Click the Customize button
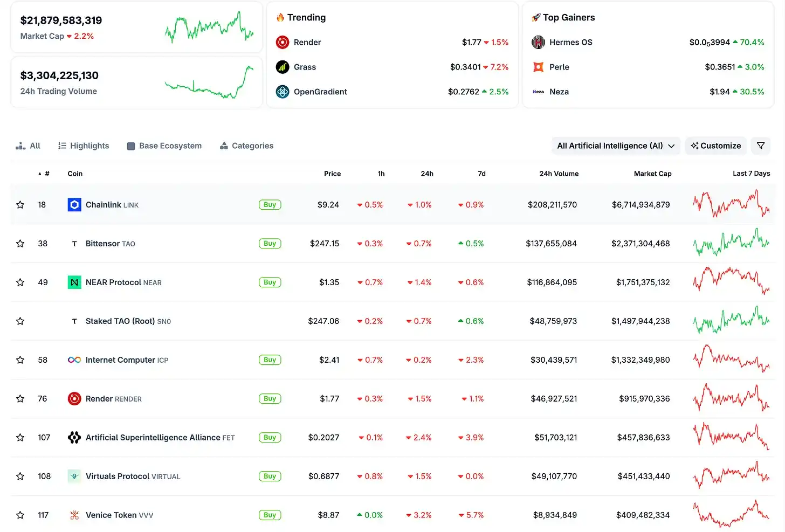The height and width of the screenshot is (532, 785). pyautogui.click(x=715, y=146)
